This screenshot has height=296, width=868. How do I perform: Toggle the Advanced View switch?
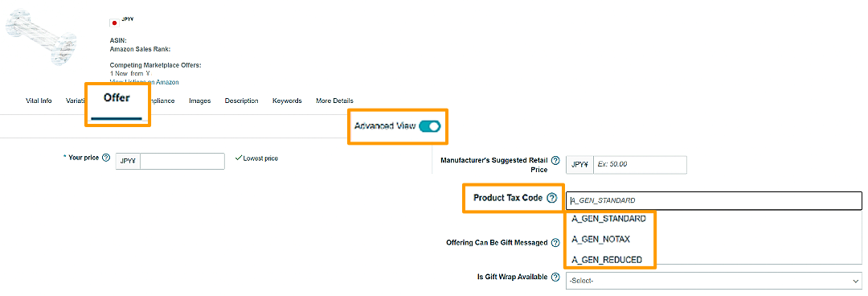click(x=429, y=126)
